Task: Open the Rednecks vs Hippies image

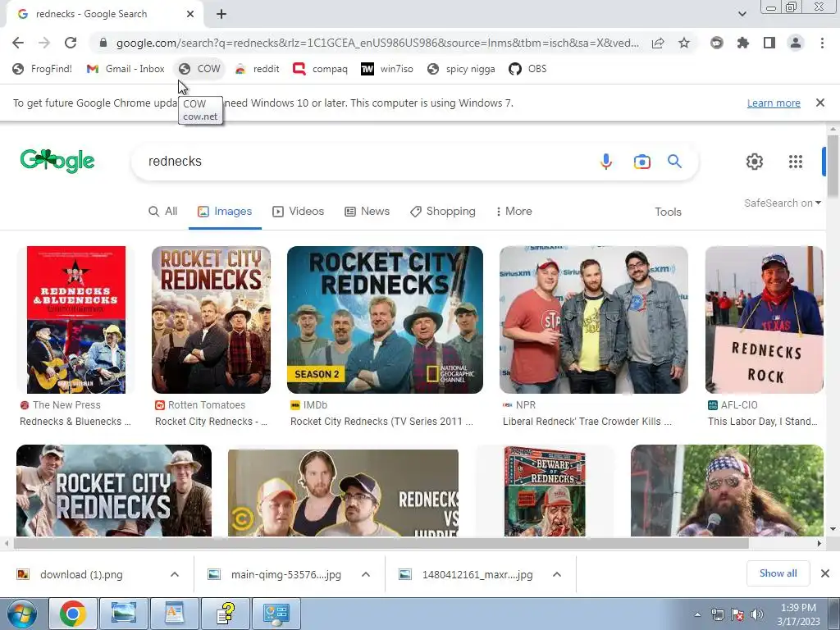Action: tap(343, 493)
